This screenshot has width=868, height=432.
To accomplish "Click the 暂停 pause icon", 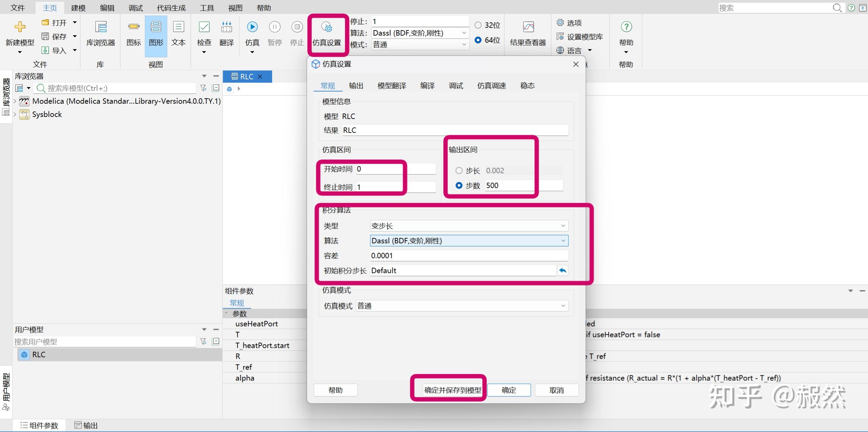I will click(x=274, y=27).
